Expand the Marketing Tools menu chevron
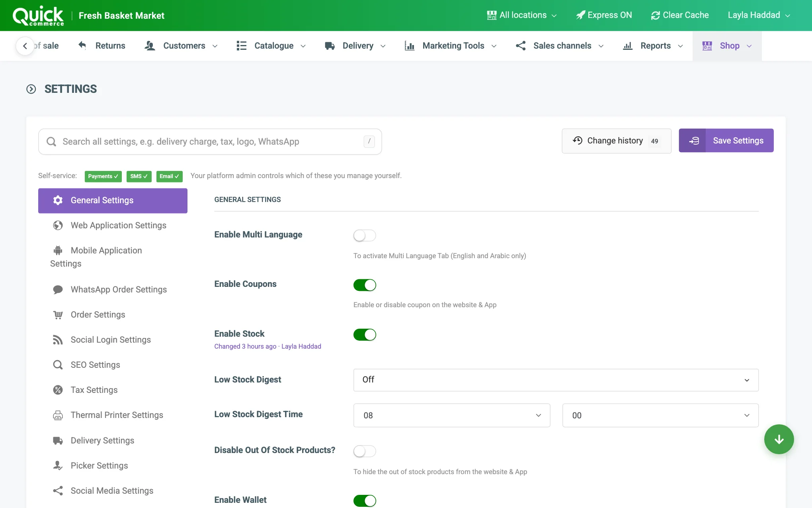The width and height of the screenshot is (812, 508). tap(494, 46)
